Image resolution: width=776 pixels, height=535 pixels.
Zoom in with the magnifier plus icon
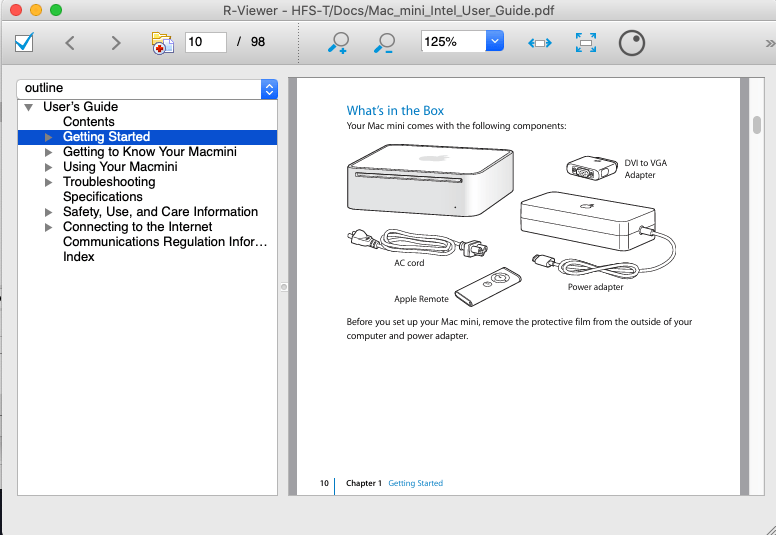(339, 43)
